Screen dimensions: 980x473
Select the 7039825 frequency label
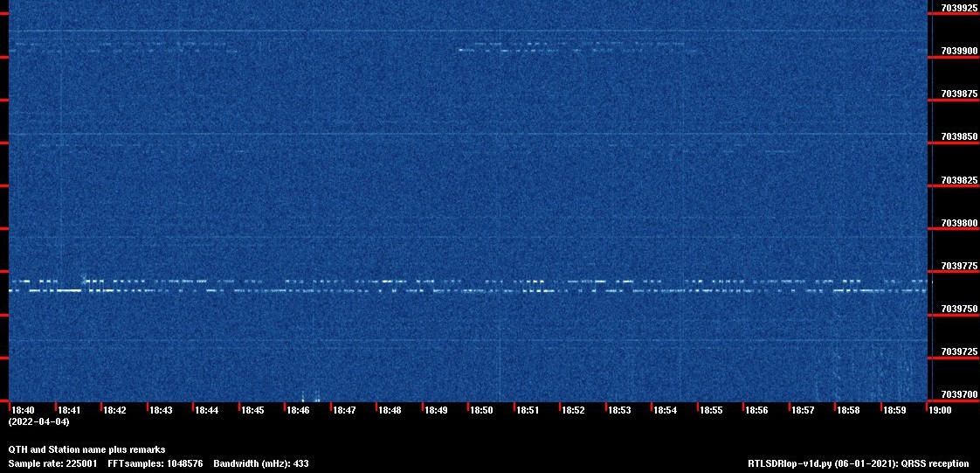click(x=959, y=180)
